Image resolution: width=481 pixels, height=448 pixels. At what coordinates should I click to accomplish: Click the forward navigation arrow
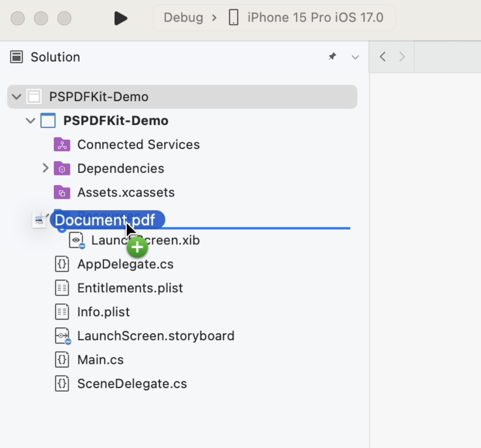(402, 56)
